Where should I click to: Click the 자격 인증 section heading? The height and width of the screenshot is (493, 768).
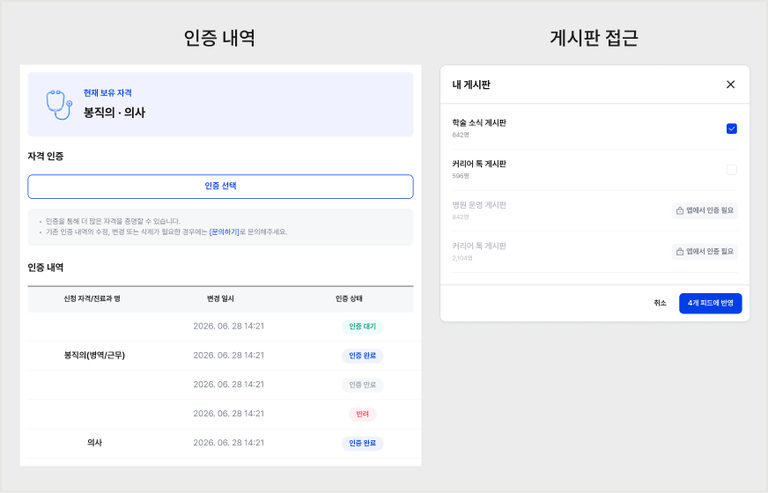[46, 157]
